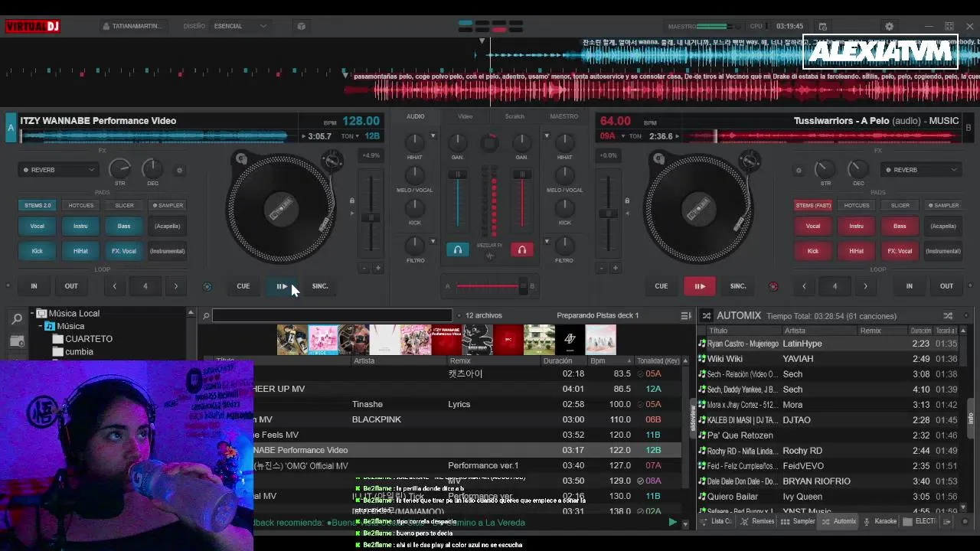Image resolution: width=980 pixels, height=551 pixels.
Task: Click the browser search input field
Action: [x=332, y=315]
